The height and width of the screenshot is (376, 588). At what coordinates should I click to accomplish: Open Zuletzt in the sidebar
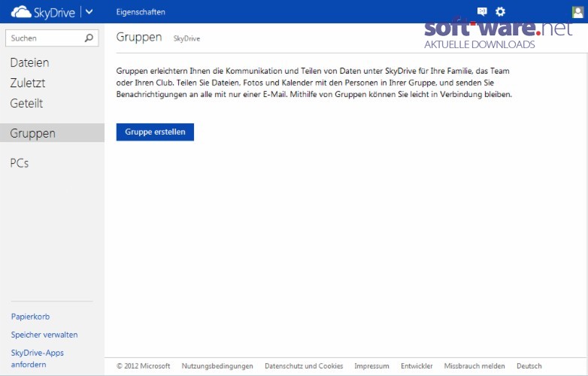point(28,83)
